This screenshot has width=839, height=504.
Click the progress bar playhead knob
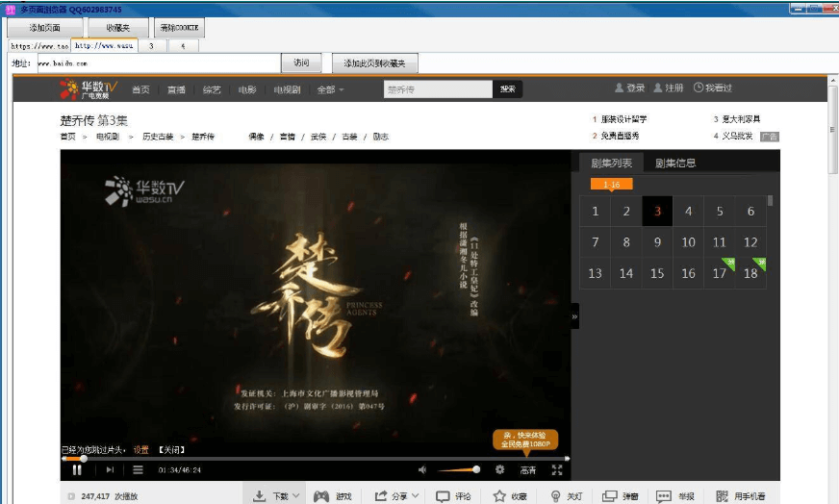tap(84, 459)
